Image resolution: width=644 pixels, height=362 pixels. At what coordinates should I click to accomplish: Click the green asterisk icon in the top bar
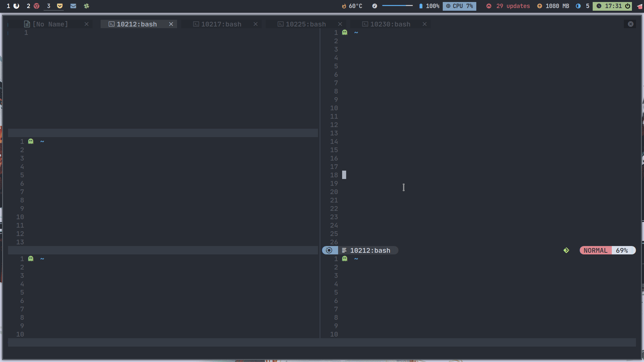pyautogui.click(x=87, y=6)
